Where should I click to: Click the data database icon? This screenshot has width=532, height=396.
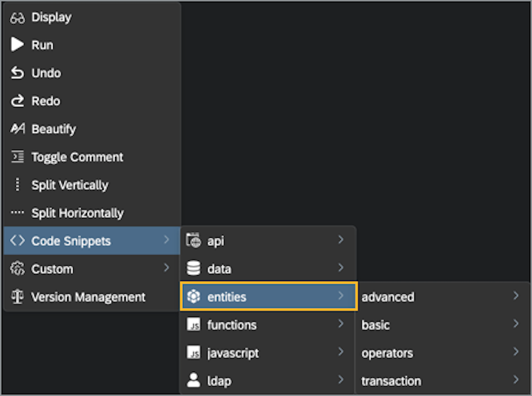click(x=194, y=268)
